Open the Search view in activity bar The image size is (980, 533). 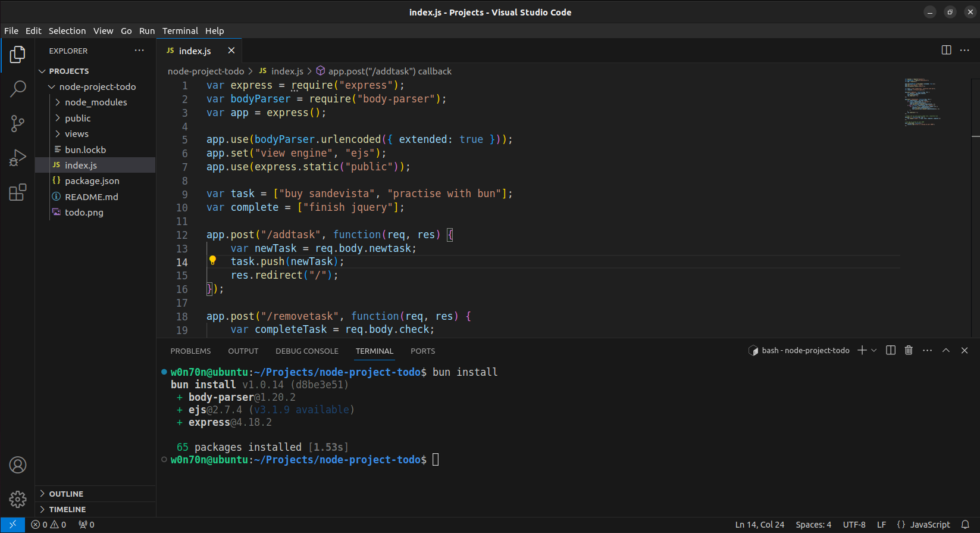(x=18, y=89)
